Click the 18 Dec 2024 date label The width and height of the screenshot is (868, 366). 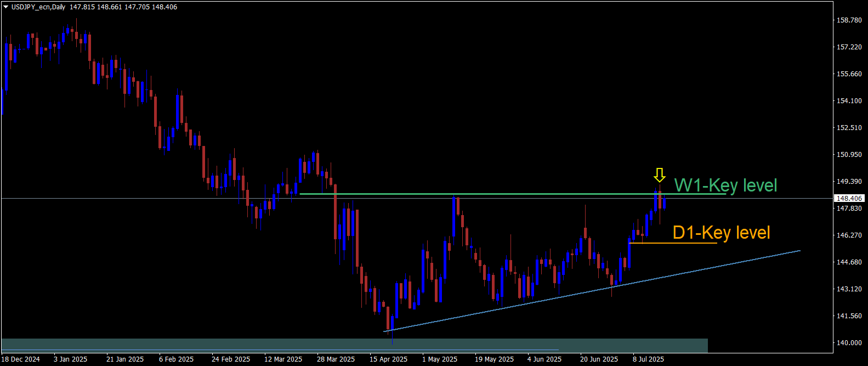pyautogui.click(x=21, y=359)
